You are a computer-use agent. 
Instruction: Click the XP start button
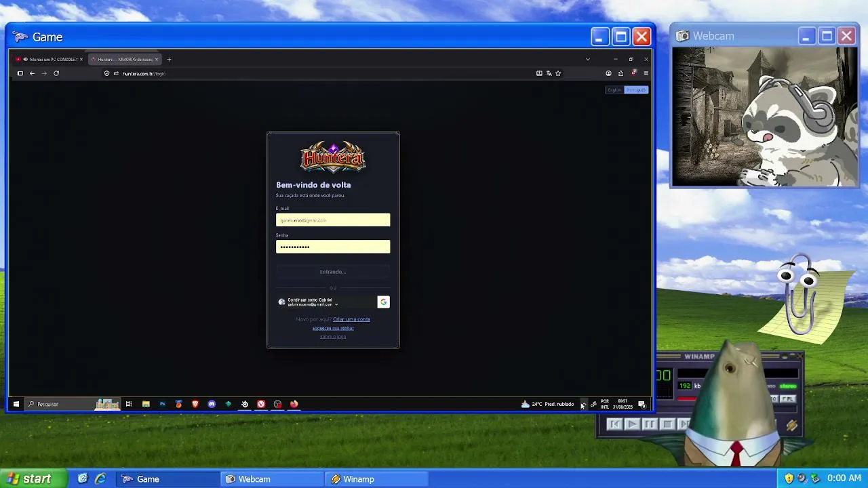(33, 479)
